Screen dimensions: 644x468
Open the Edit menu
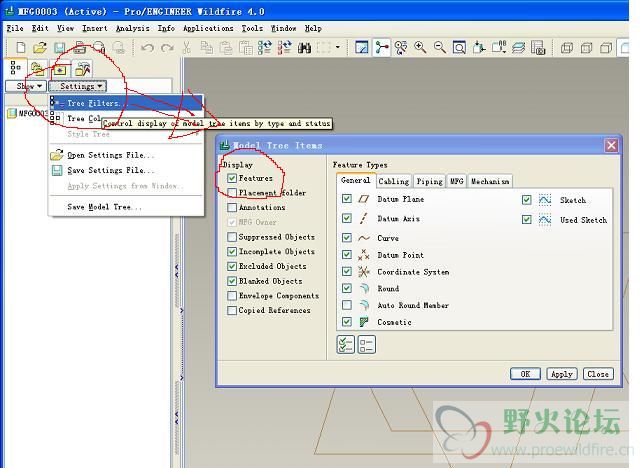pyautogui.click(x=40, y=28)
